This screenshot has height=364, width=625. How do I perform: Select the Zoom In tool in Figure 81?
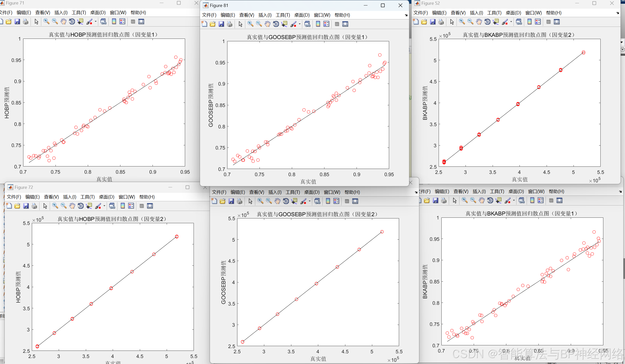(x=250, y=24)
